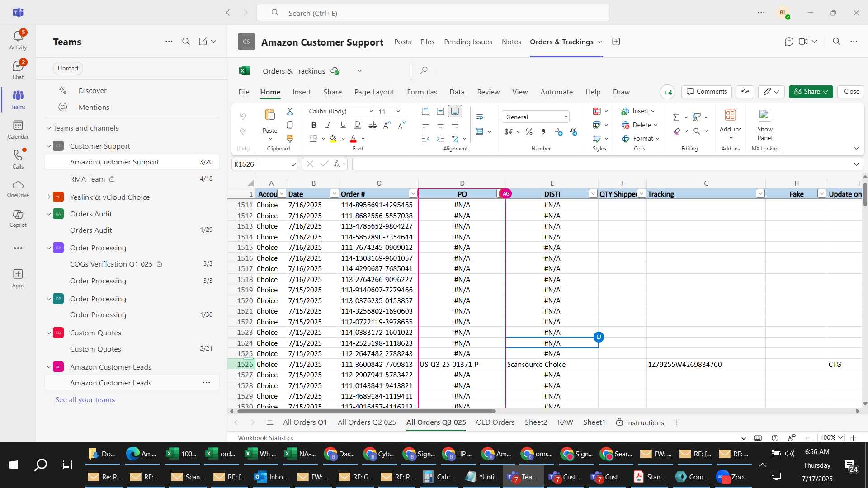This screenshot has height=488, width=868.
Task: Open Calculator from the Windows taskbar
Action: [439, 477]
